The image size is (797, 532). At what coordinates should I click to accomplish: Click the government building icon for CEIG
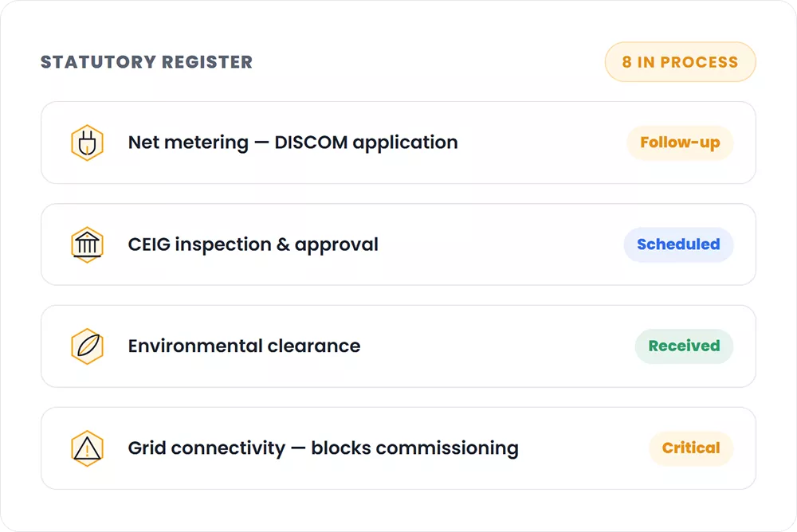pyautogui.click(x=88, y=244)
